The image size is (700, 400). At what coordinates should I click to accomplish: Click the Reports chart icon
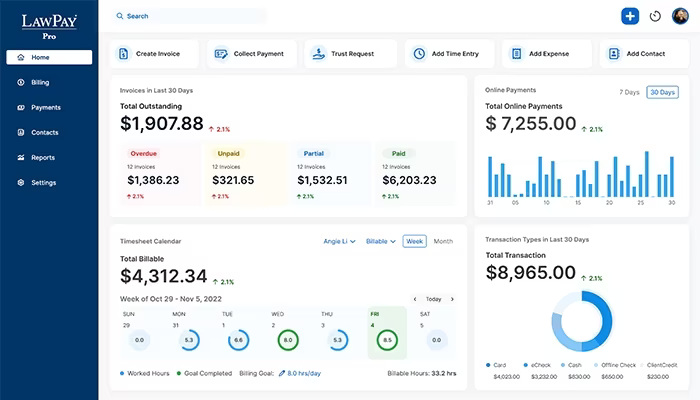point(21,157)
